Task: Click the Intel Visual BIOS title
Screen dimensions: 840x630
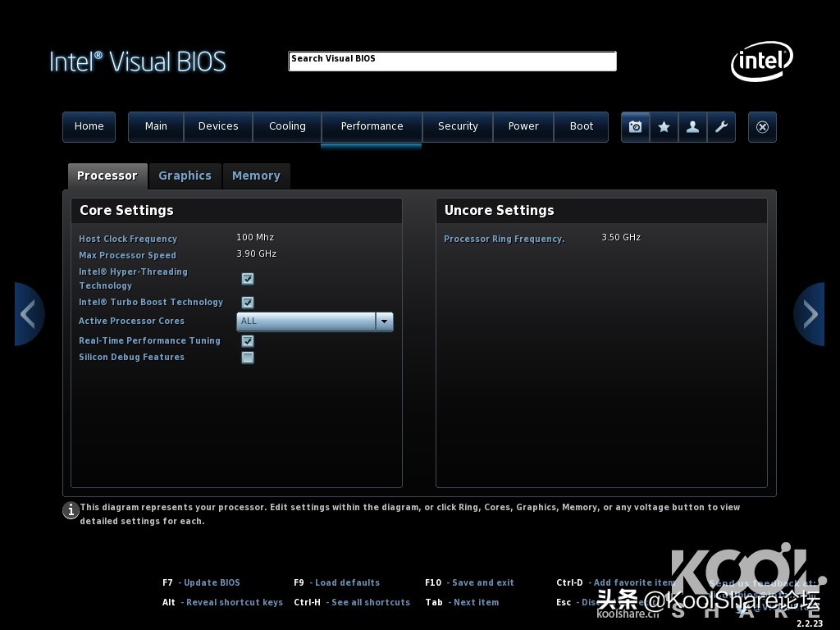Action: [138, 62]
